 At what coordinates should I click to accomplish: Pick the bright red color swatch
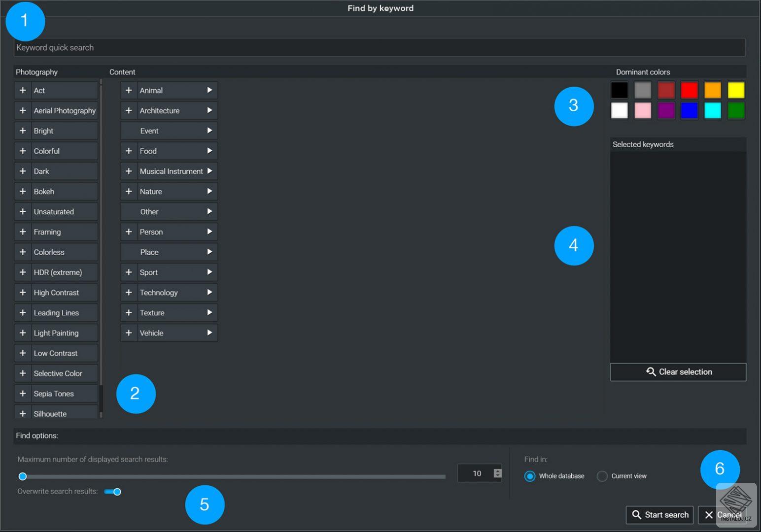[689, 90]
